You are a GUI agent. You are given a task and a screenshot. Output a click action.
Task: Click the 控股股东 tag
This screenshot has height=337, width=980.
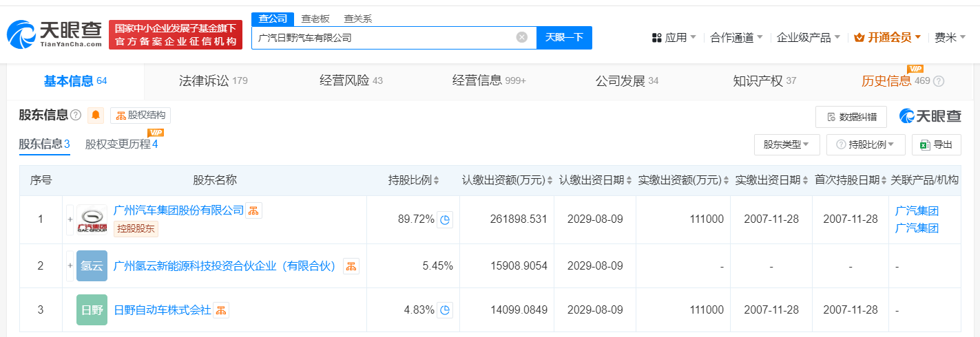136,229
